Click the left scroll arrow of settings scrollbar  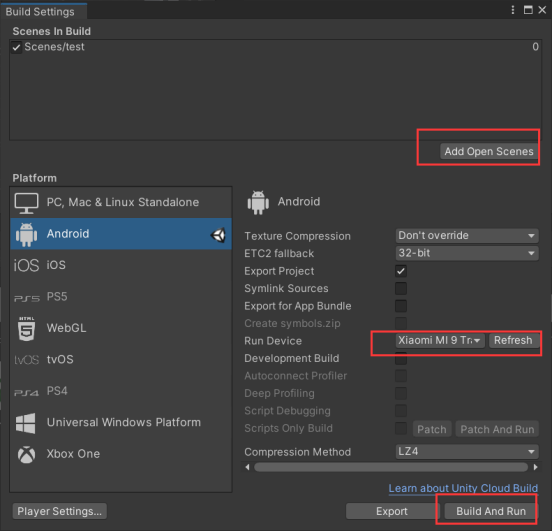(248, 467)
